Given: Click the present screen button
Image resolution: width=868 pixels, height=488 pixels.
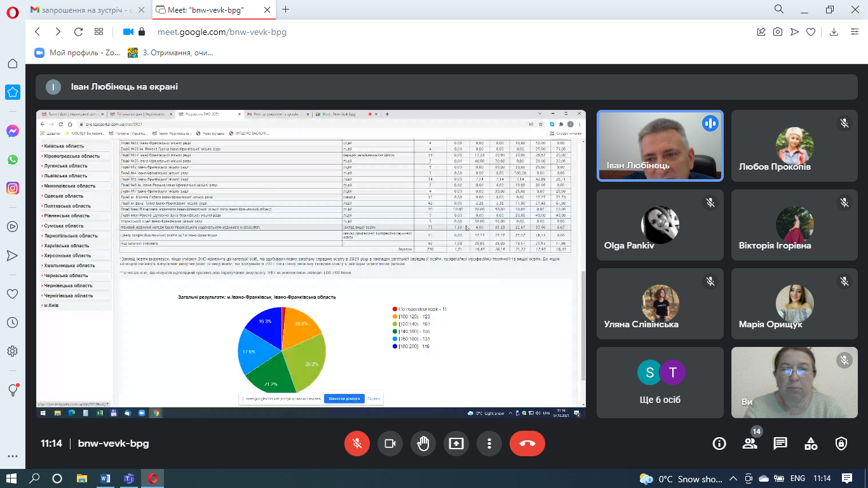Looking at the screenshot, I should [456, 444].
